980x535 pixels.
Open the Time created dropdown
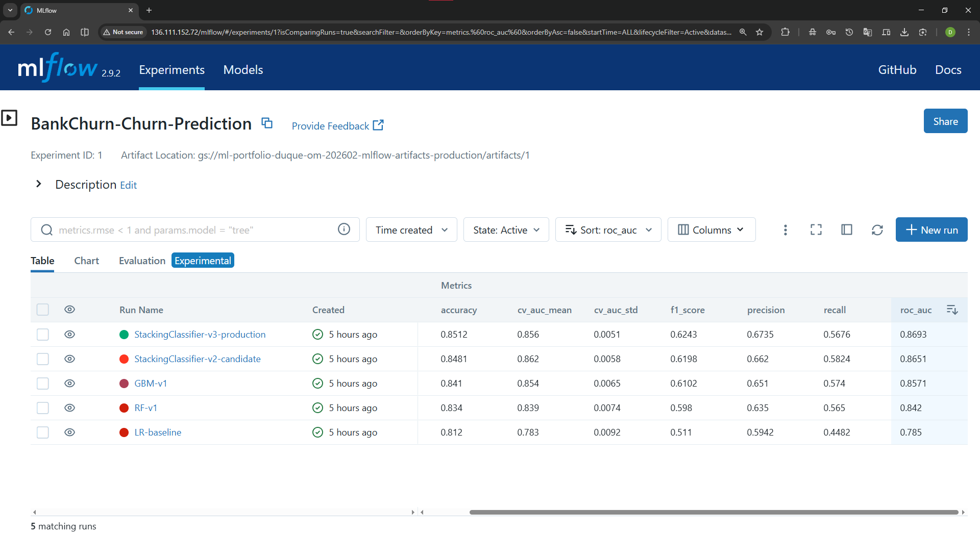coord(411,230)
